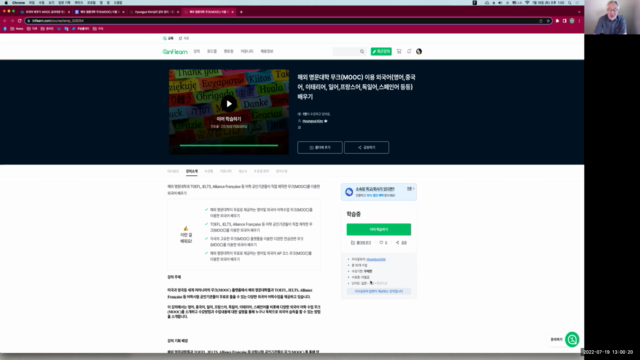The height and width of the screenshot is (360, 640).
Task: Click the share icon in the address bar
Action: pos(541,21)
